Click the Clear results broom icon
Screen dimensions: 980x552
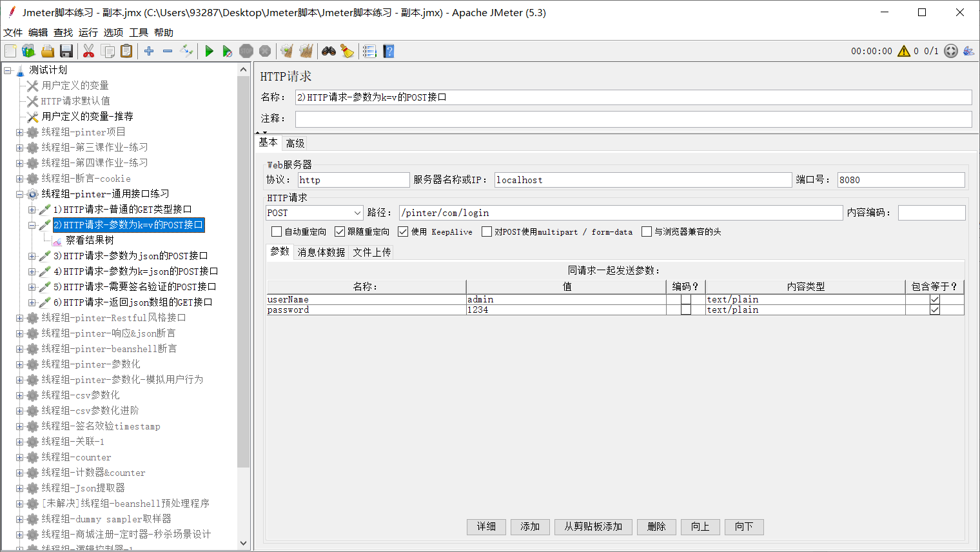click(x=287, y=51)
